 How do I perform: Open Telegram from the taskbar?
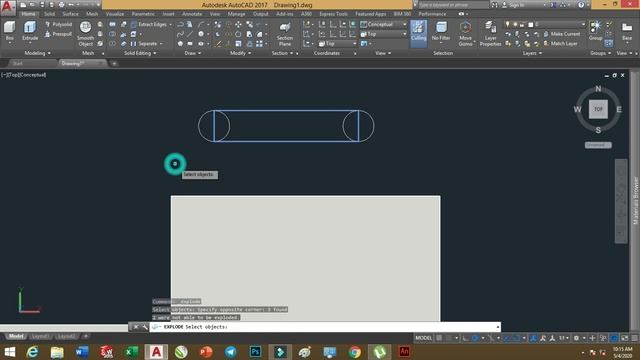click(231, 352)
